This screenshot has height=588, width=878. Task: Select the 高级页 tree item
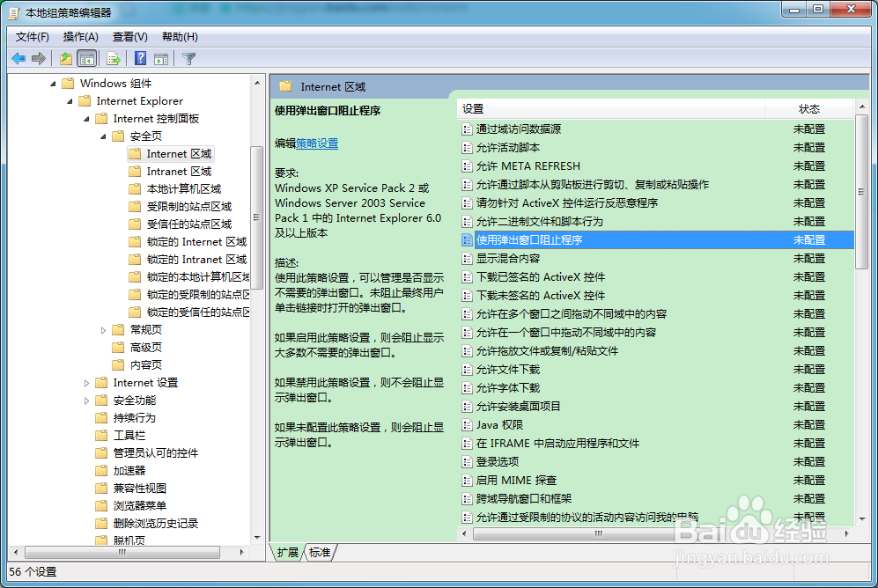(x=145, y=348)
